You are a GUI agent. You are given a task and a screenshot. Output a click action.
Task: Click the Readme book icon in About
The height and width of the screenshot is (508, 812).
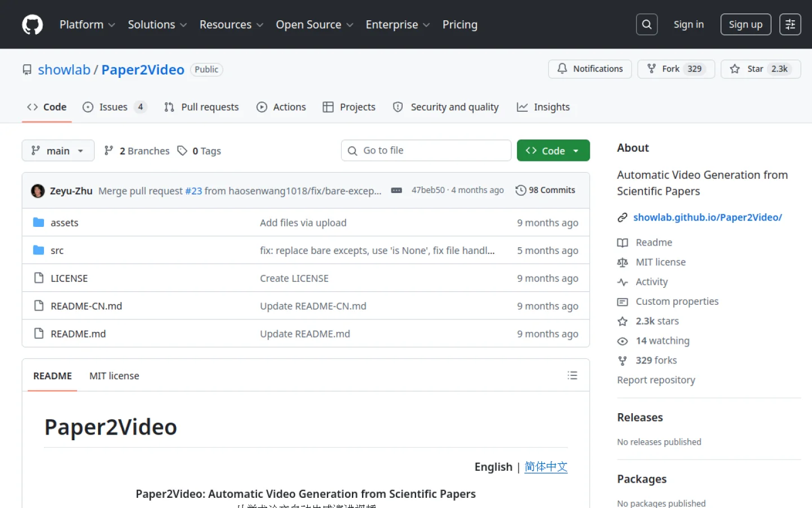pos(623,243)
